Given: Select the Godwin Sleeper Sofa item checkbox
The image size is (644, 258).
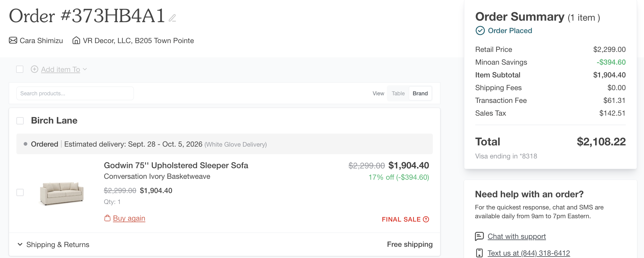Looking at the screenshot, I should (20, 192).
